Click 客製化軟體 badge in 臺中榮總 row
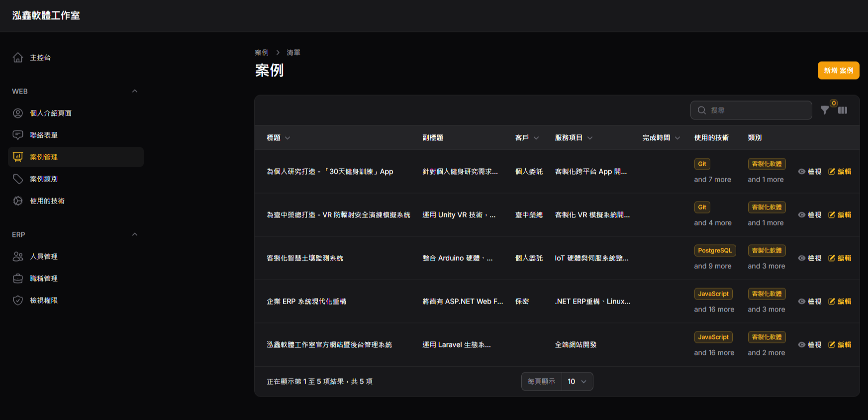 pyautogui.click(x=767, y=208)
